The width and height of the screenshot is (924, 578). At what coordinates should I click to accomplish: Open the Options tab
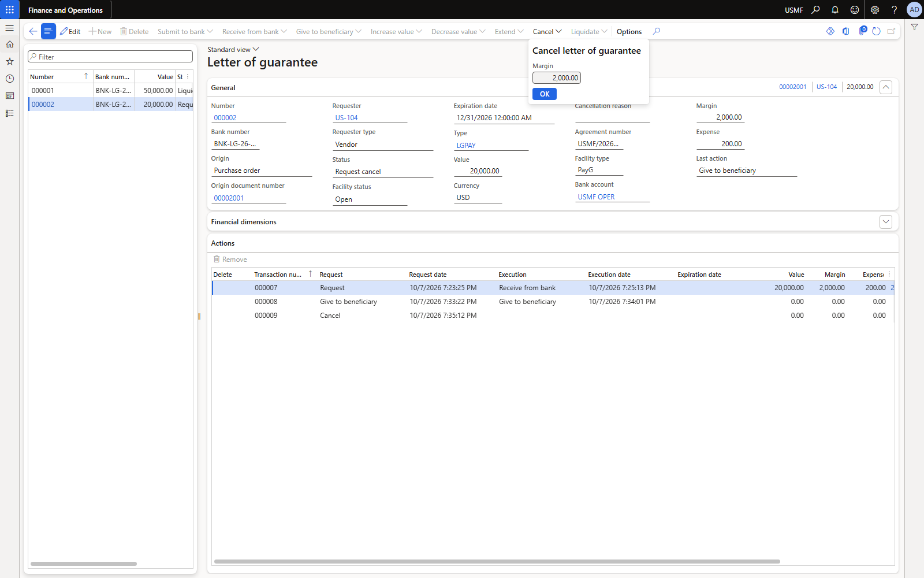(x=629, y=32)
